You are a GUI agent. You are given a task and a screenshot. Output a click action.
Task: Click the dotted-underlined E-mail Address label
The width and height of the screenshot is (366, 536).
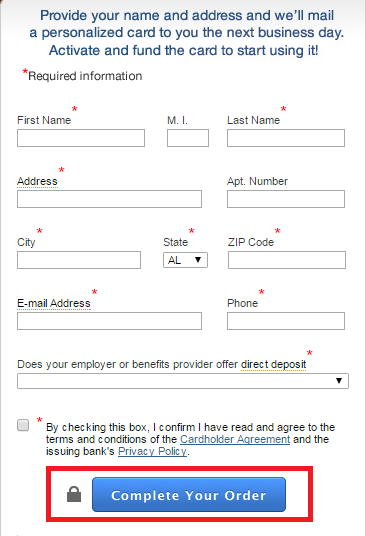54,303
